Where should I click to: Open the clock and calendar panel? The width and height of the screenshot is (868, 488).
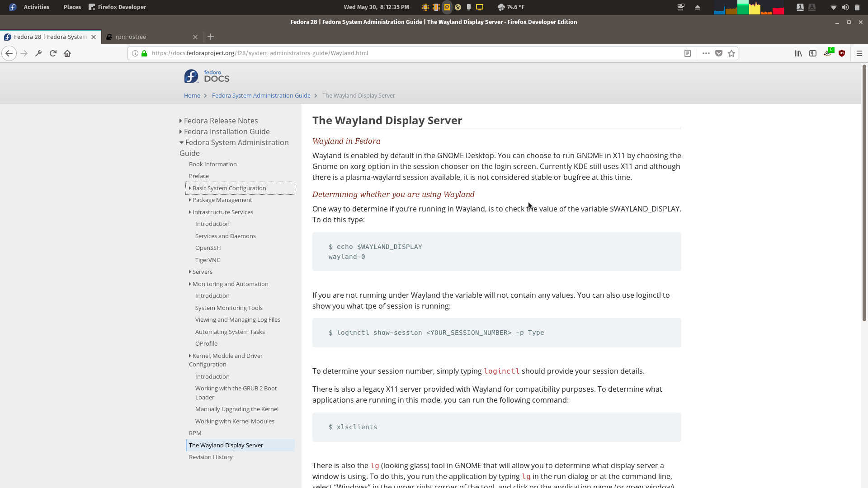point(376,7)
